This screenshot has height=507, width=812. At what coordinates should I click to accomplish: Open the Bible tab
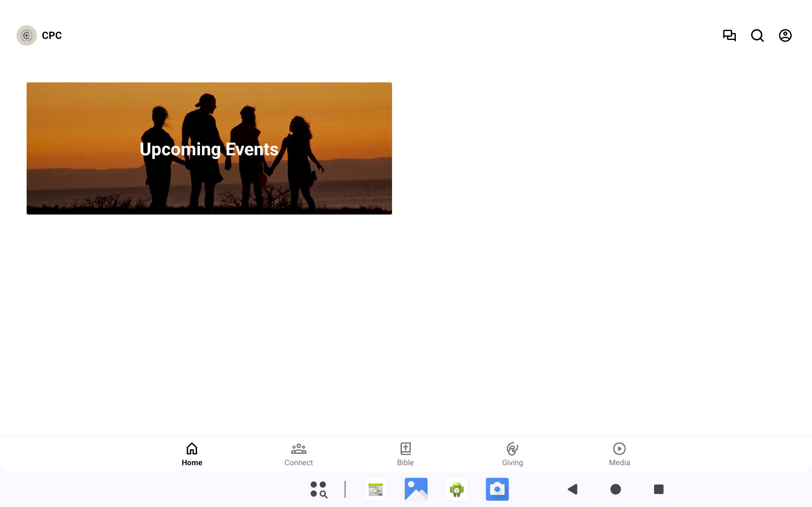pos(405,454)
